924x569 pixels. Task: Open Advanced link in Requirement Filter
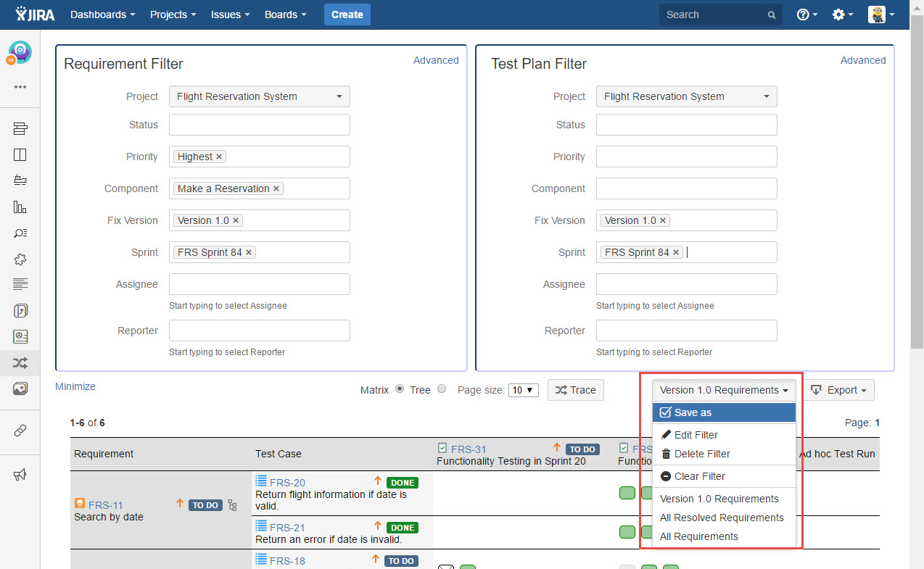tap(436, 60)
